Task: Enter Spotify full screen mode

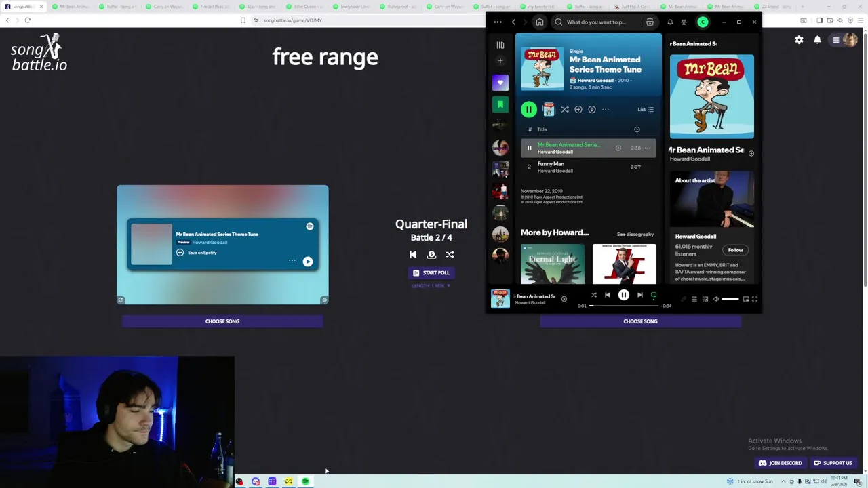Action: [755, 299]
